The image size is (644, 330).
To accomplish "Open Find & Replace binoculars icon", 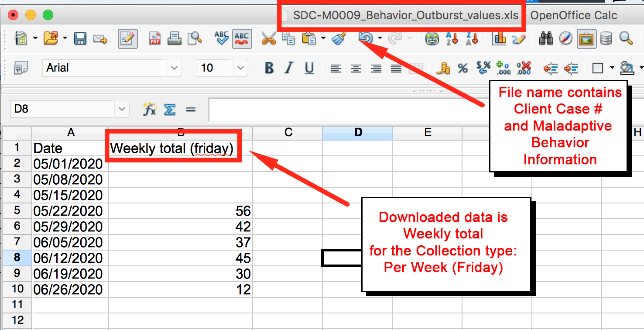I will coord(546,39).
